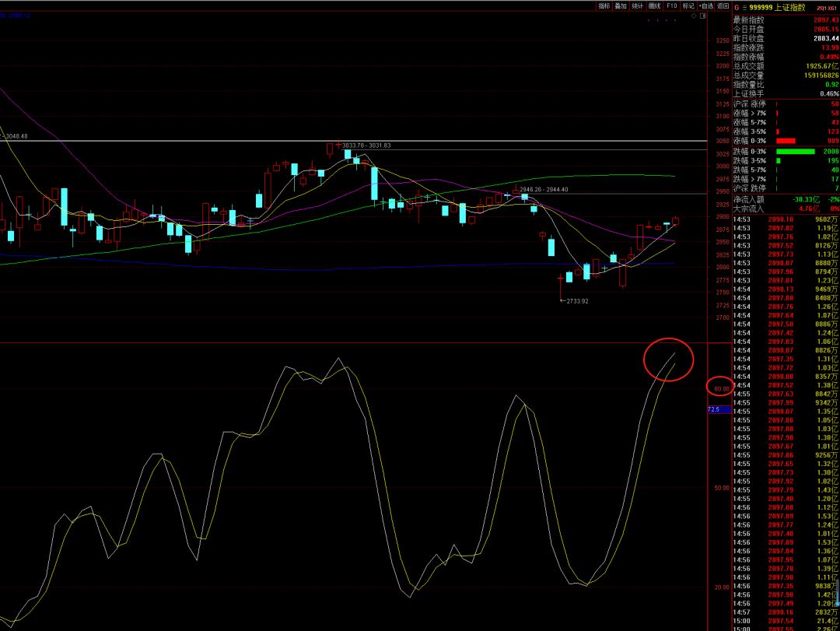Click the 3033.78 - 3031.83 price label
The width and height of the screenshot is (840, 631).
366,145
